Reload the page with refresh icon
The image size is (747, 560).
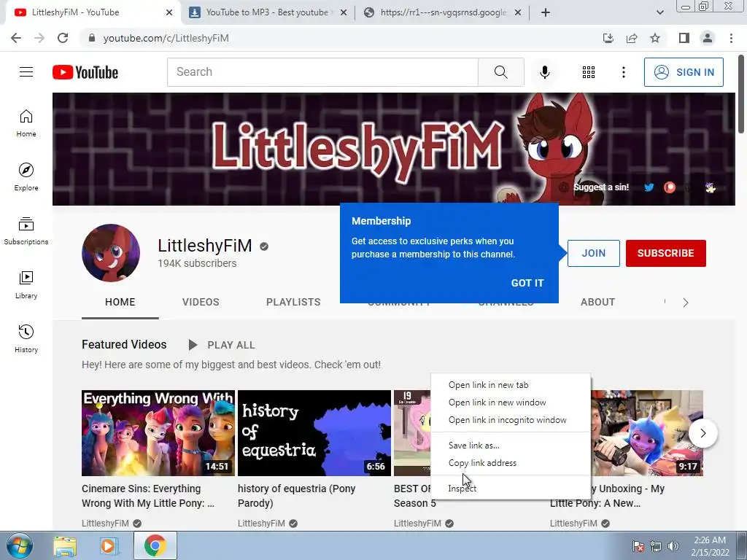(63, 38)
